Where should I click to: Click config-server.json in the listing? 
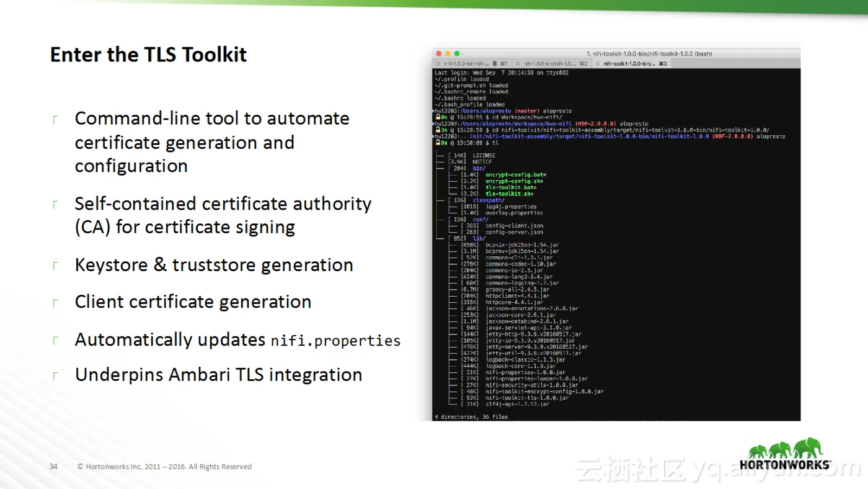click(515, 232)
